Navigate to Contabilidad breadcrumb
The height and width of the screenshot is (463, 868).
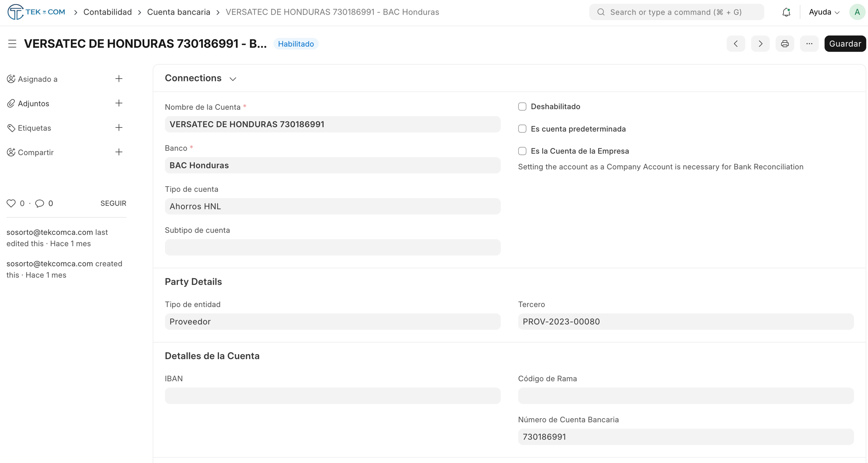click(107, 12)
